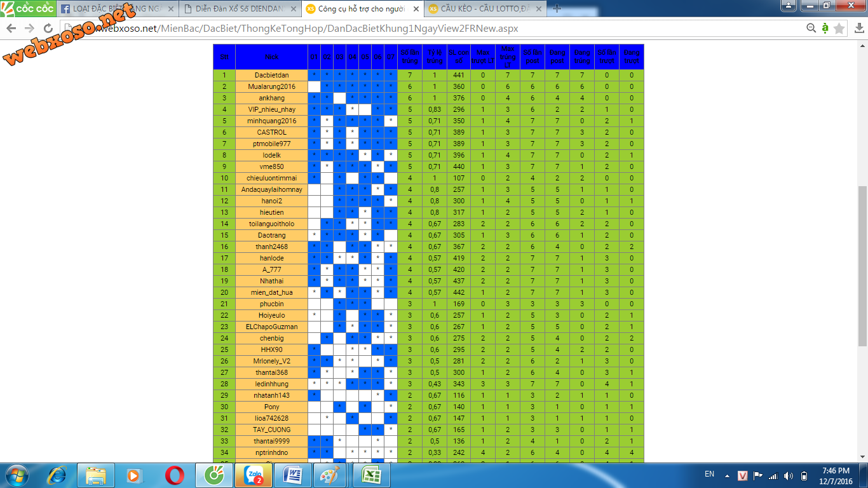This screenshot has width=868, height=488.
Task: Click the browser back arrow
Action: (12, 29)
